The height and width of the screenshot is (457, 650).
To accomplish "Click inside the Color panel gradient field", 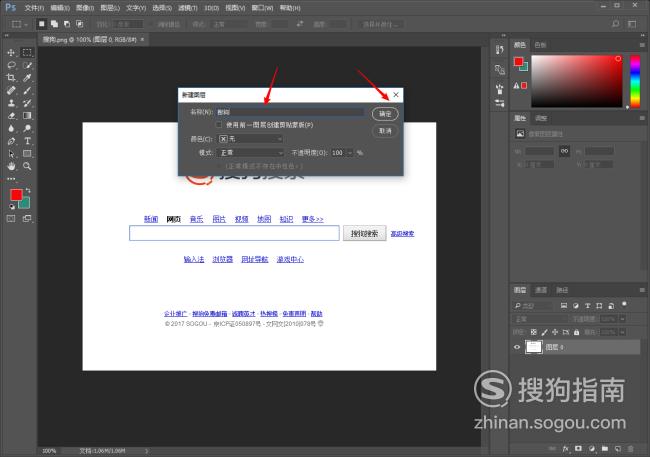I will [577, 81].
